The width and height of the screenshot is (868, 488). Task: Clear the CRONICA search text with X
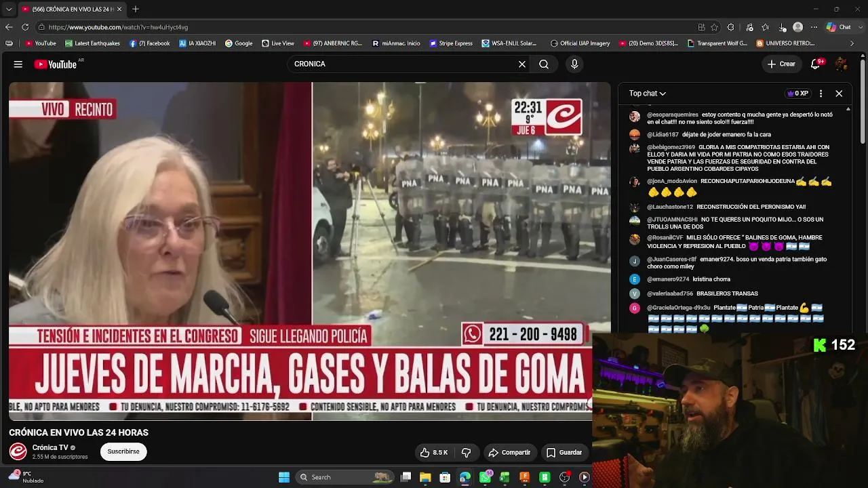coord(522,64)
